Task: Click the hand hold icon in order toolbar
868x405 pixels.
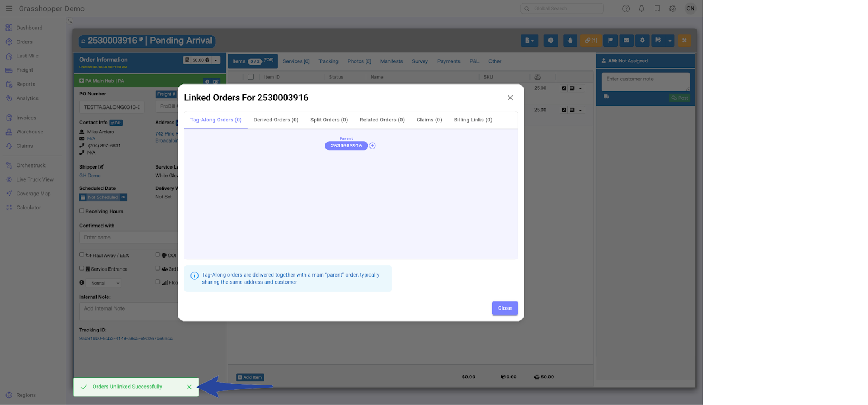Action: pyautogui.click(x=570, y=41)
